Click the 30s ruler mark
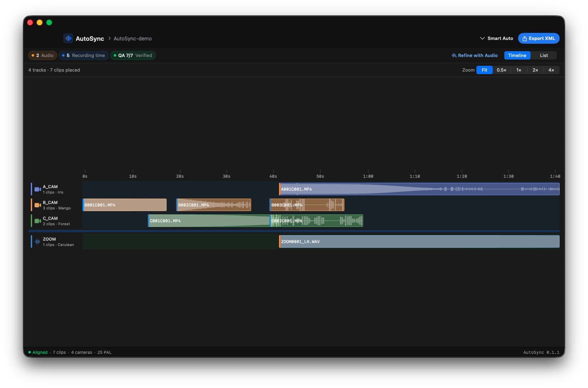This screenshot has width=588, height=388. [227, 176]
